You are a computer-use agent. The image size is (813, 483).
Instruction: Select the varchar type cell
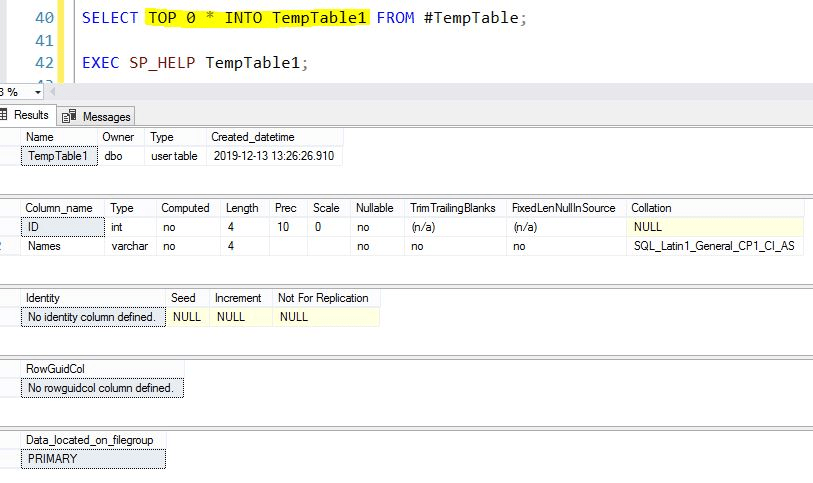click(x=131, y=246)
